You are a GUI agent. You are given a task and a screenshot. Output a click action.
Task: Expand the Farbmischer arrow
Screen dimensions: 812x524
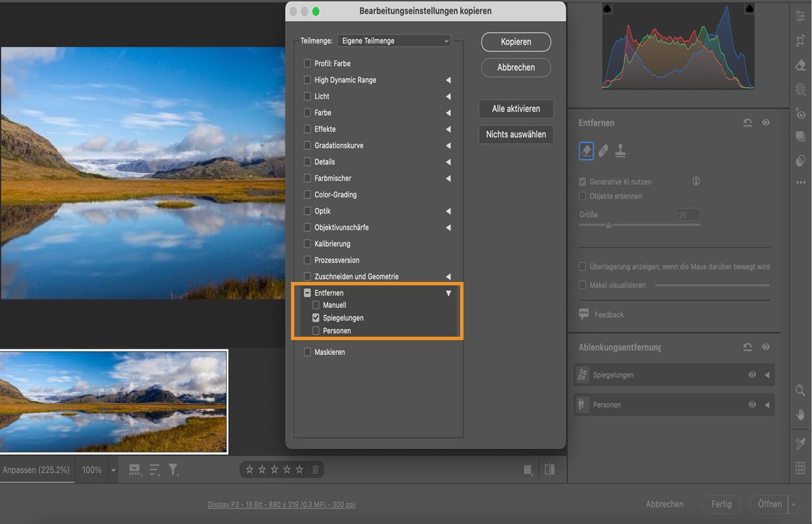[448, 178]
